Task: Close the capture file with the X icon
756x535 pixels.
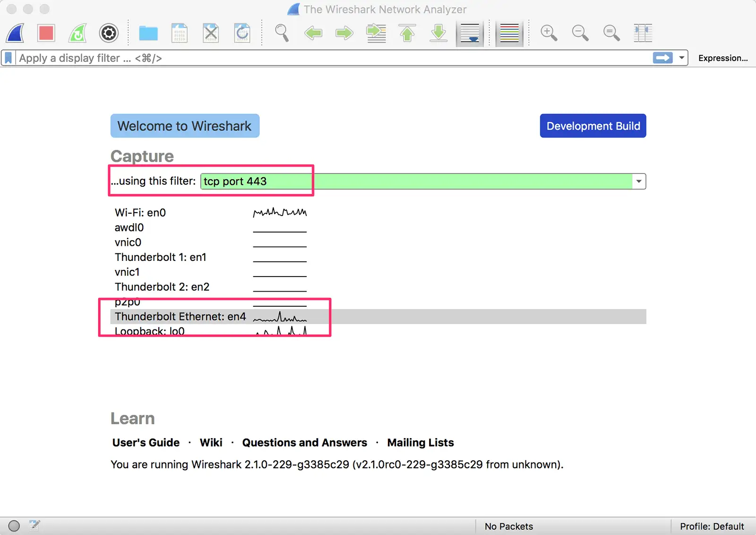Action: [x=211, y=33]
